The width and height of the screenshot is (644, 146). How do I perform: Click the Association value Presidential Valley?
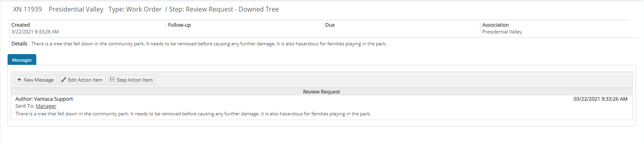point(502,32)
